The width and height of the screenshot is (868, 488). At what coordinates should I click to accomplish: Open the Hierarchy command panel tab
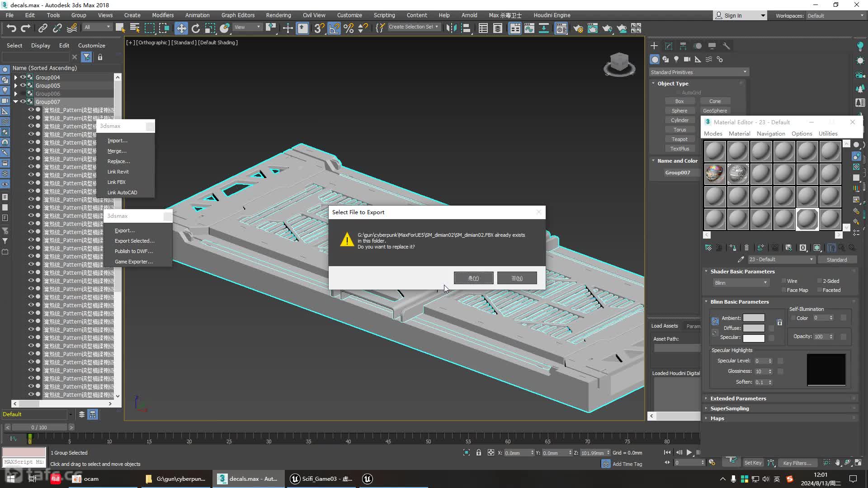[683, 46]
